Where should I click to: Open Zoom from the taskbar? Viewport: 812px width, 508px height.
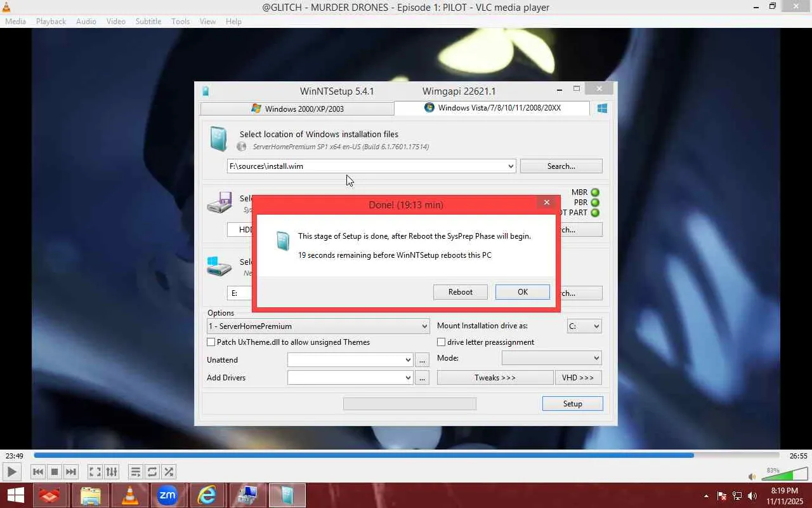tap(167, 495)
